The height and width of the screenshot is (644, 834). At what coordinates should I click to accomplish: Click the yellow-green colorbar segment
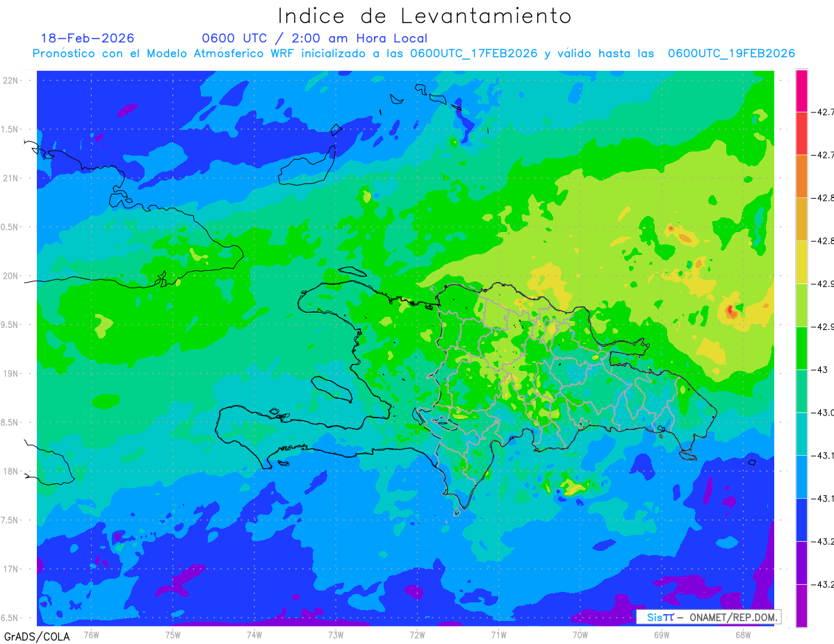[x=801, y=305]
